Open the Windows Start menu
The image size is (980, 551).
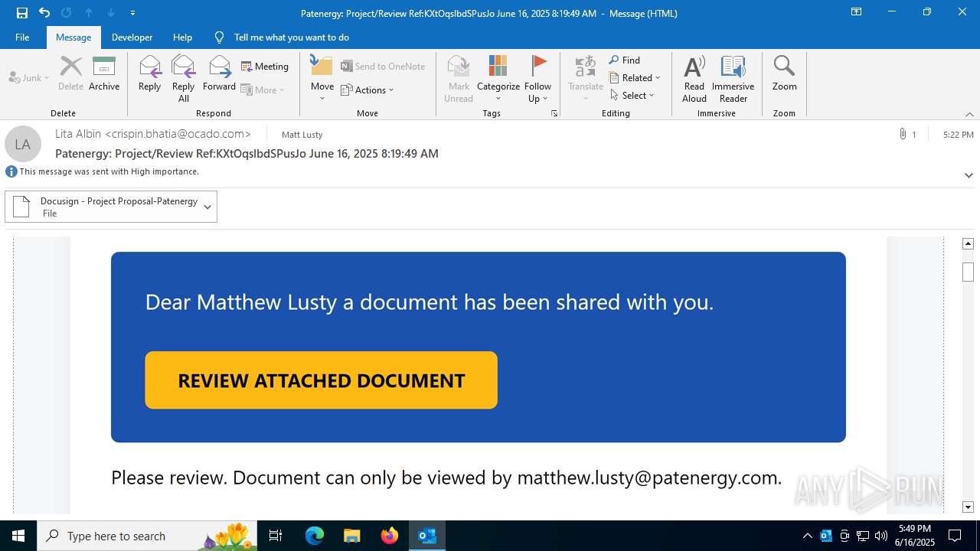(18, 536)
